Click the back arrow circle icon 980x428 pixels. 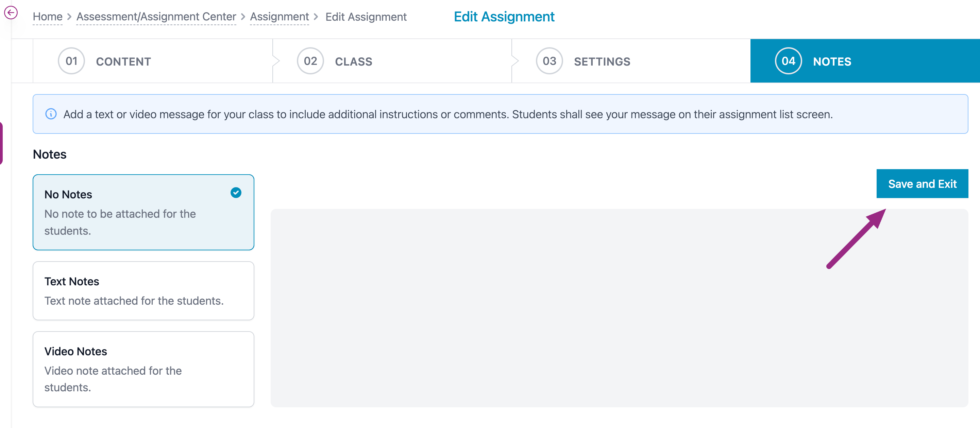coord(11,13)
